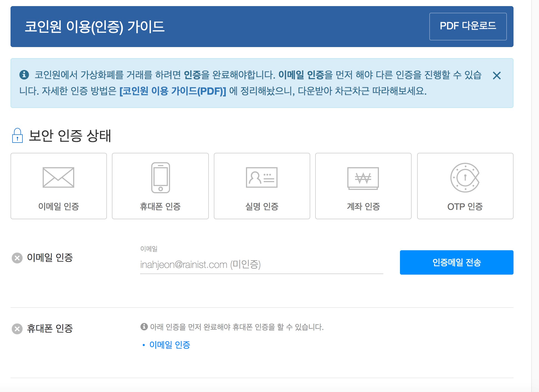Viewport: 539px width, 392px height.
Task: Select the OTP 인증 card
Action: (465, 186)
